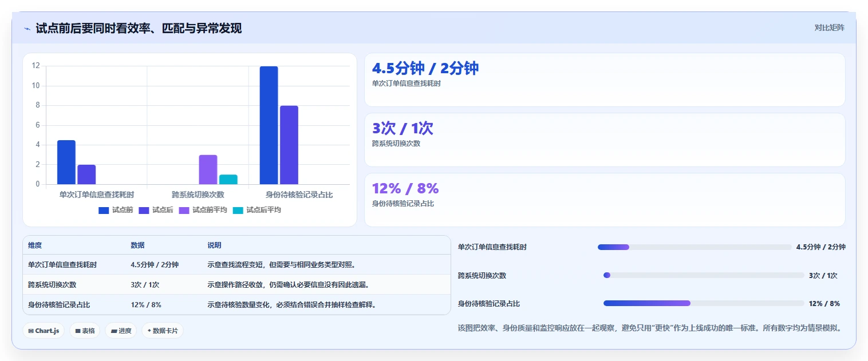Click the progress bar for 单次订单信息查找耗时
The height and width of the screenshot is (361, 868).
(x=695, y=247)
